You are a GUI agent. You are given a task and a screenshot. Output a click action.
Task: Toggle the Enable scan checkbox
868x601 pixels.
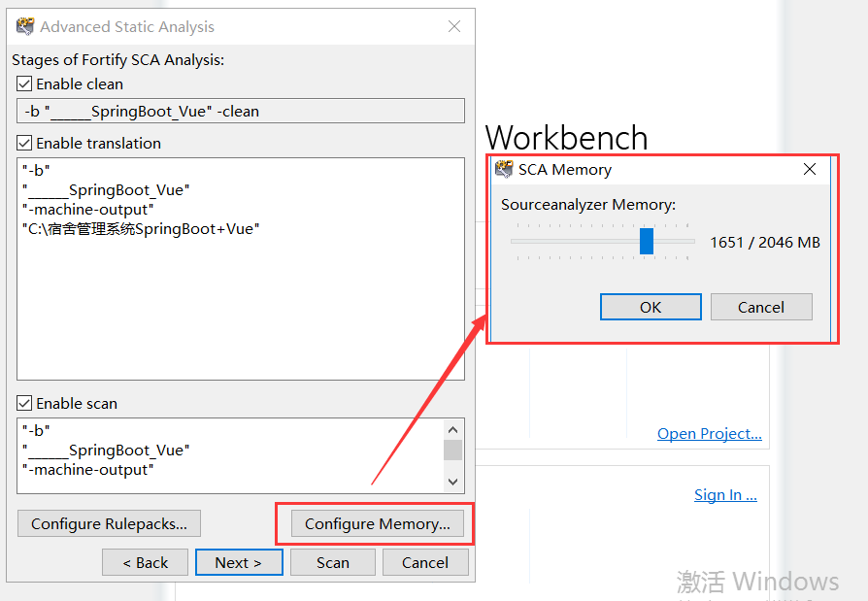click(x=24, y=404)
